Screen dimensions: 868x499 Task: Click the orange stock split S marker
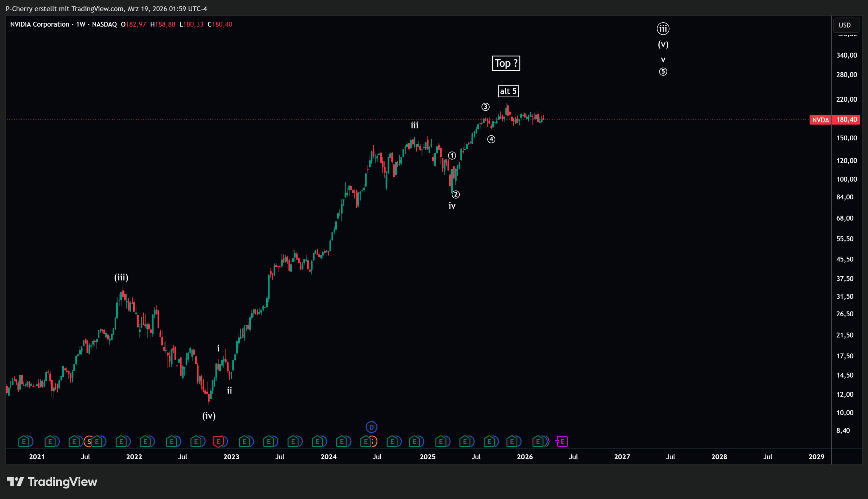[x=89, y=441]
